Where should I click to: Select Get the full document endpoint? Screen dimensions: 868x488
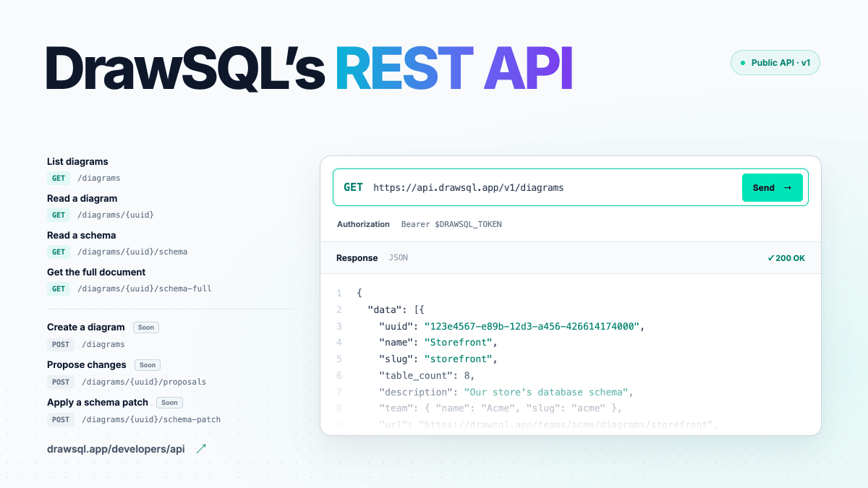[x=96, y=272]
